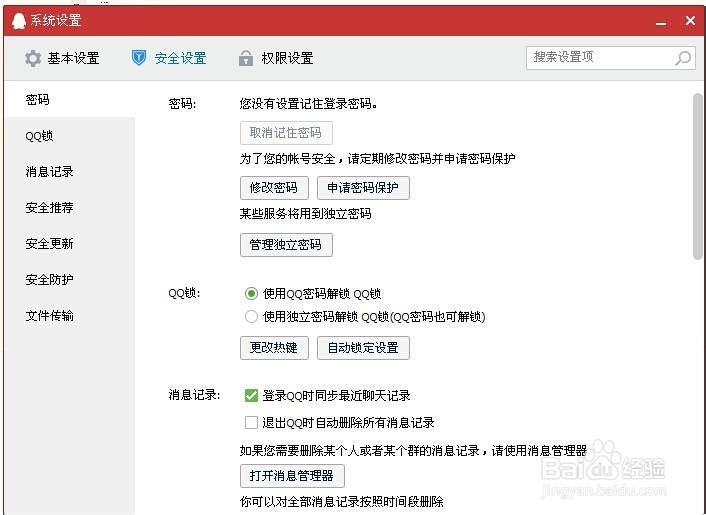The height and width of the screenshot is (515, 706).
Task: Select 使用QQ密码解锁 QQ锁 radio button
Action: pyautogui.click(x=251, y=294)
